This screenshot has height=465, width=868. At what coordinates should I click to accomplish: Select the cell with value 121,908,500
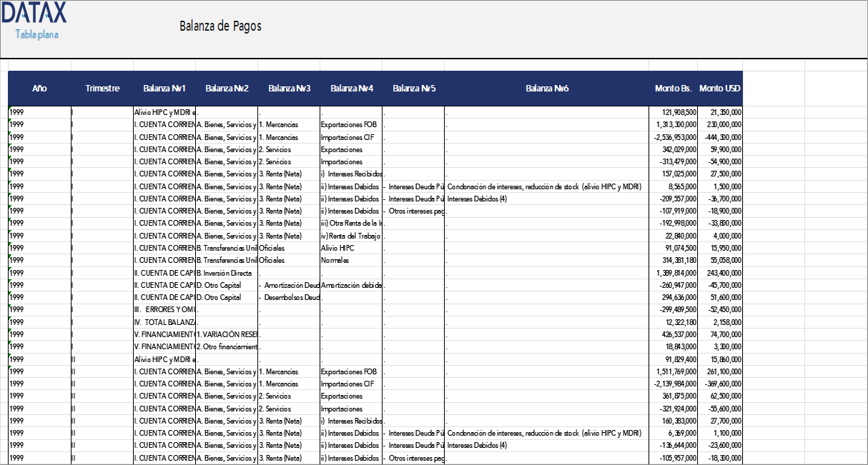pos(675,112)
